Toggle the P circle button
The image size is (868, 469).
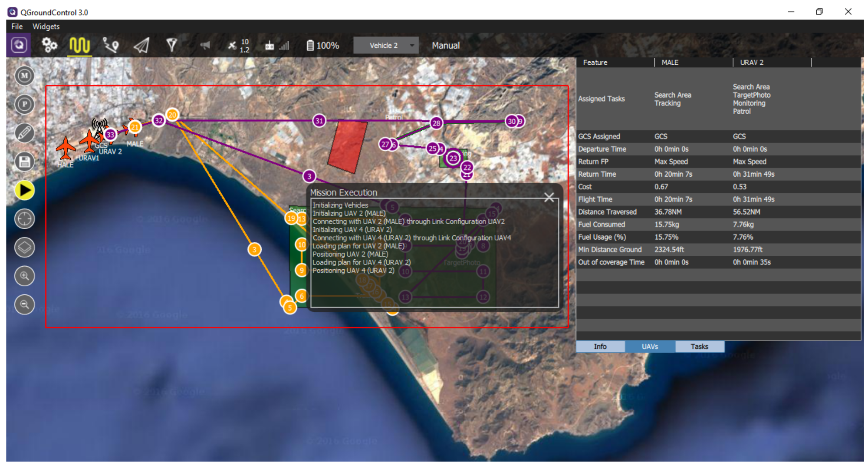25,104
